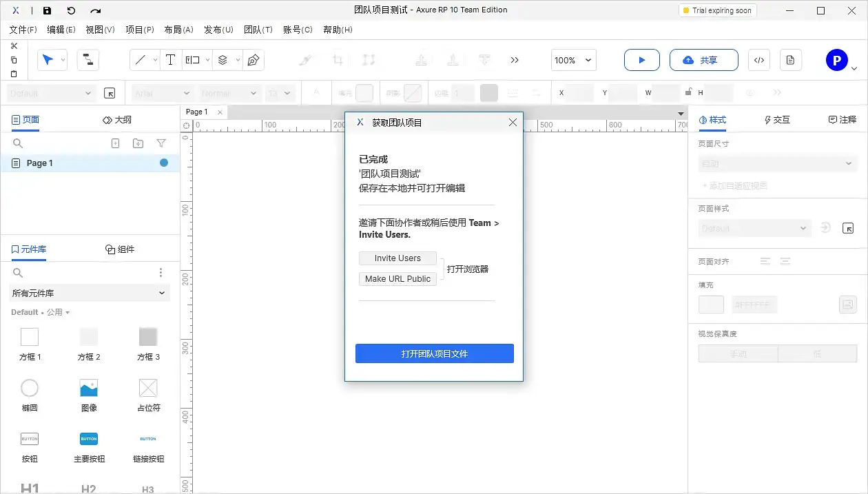The width and height of the screenshot is (868, 494).
Task: Toggle the page filter icon
Action: tap(161, 143)
